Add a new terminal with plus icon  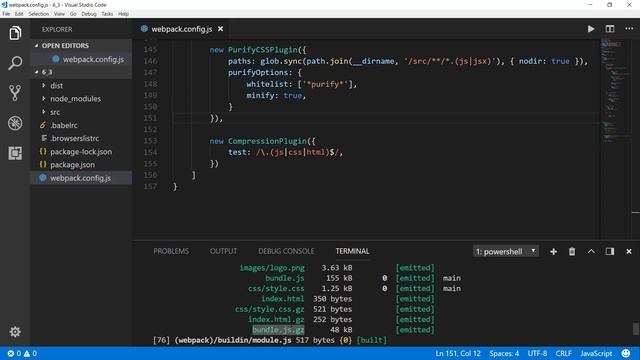pos(553,251)
